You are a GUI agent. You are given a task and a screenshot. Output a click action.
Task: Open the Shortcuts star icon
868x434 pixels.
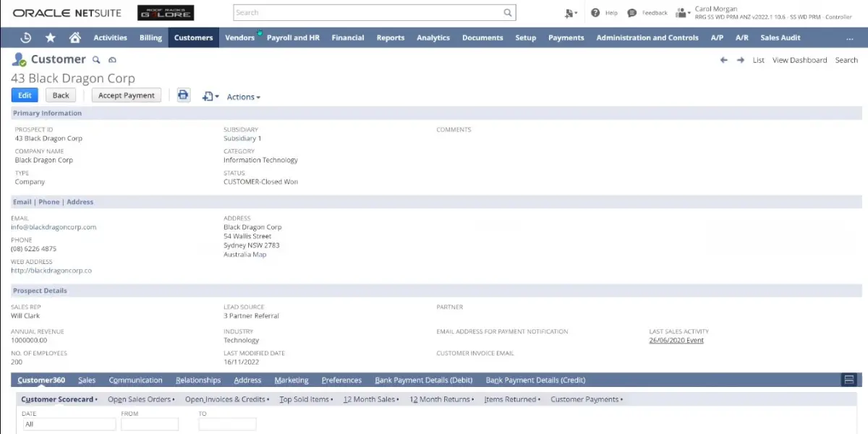click(50, 38)
